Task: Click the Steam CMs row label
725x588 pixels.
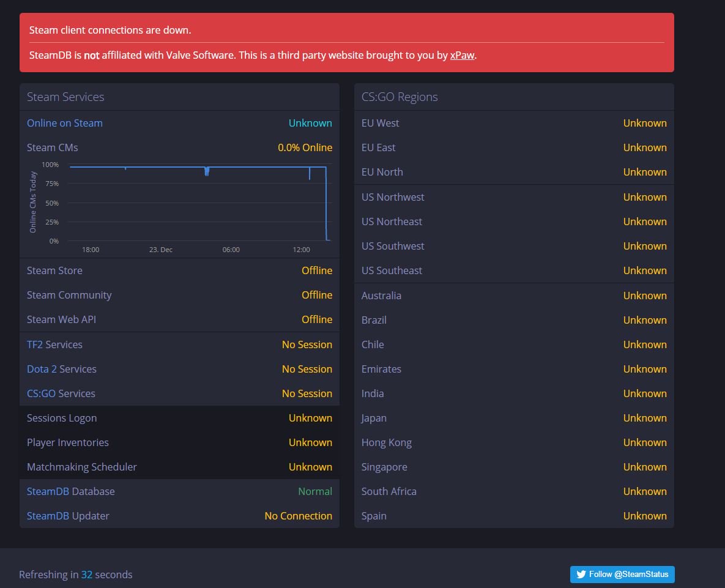Action: coord(52,147)
